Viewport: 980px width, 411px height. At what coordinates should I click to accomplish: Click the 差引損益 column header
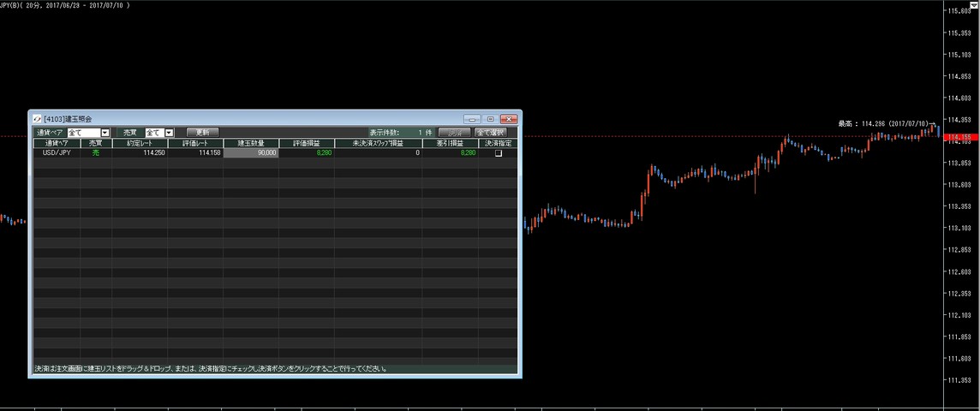click(x=450, y=143)
